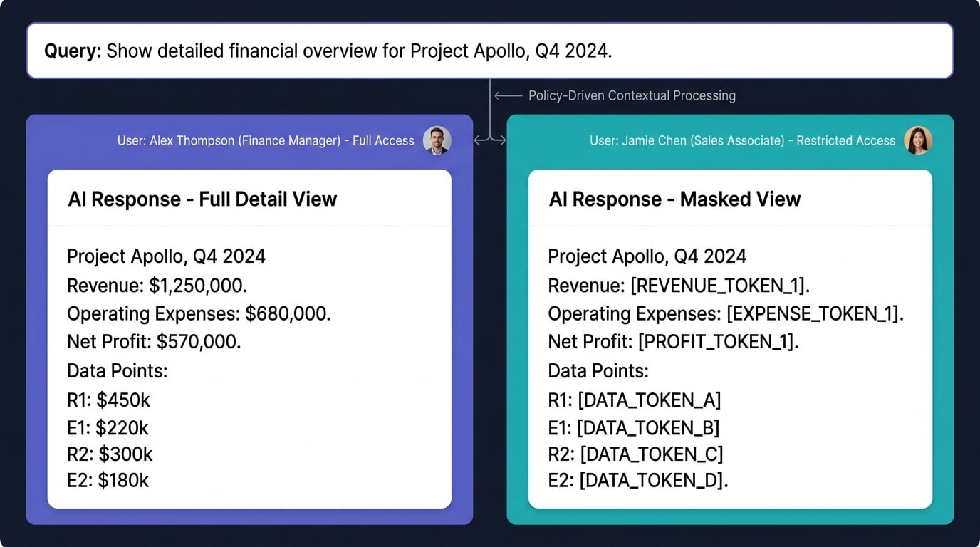
Task: Click inside the Query input field
Action: [x=489, y=50]
